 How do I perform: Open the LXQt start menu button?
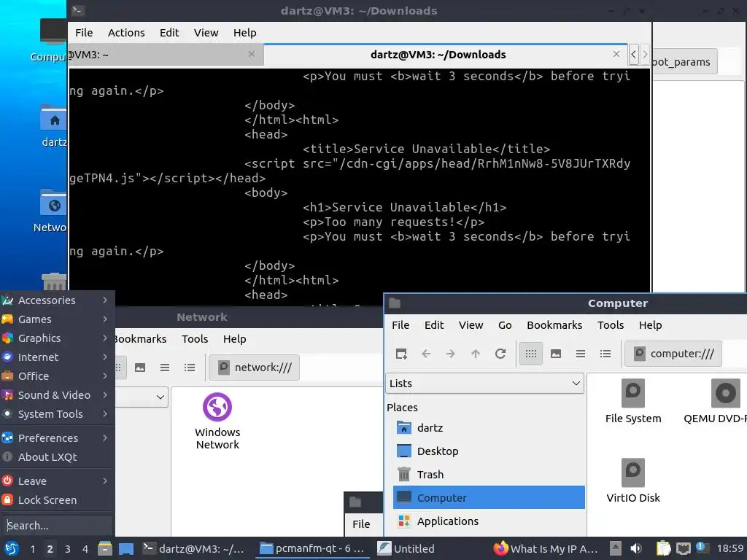(x=12, y=548)
